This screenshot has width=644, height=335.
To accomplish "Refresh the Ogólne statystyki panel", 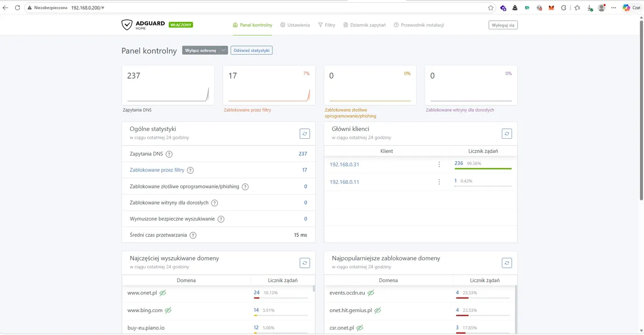I will pos(305,134).
